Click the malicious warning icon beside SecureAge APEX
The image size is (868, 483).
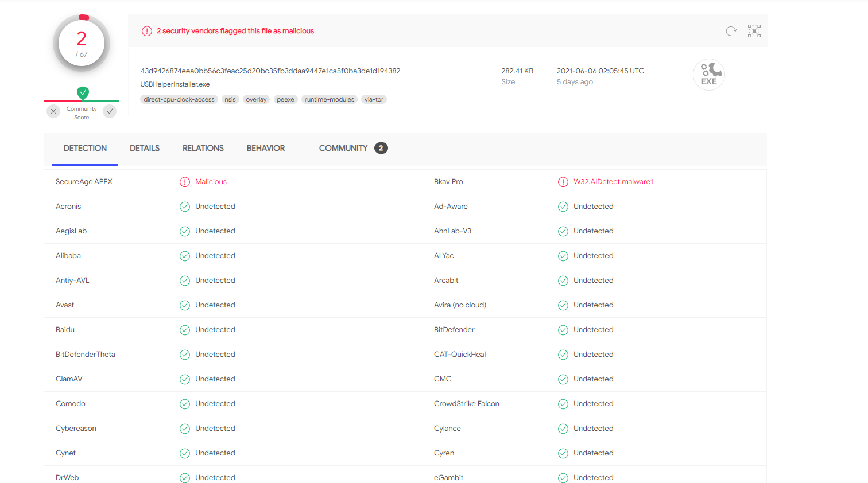[185, 181]
